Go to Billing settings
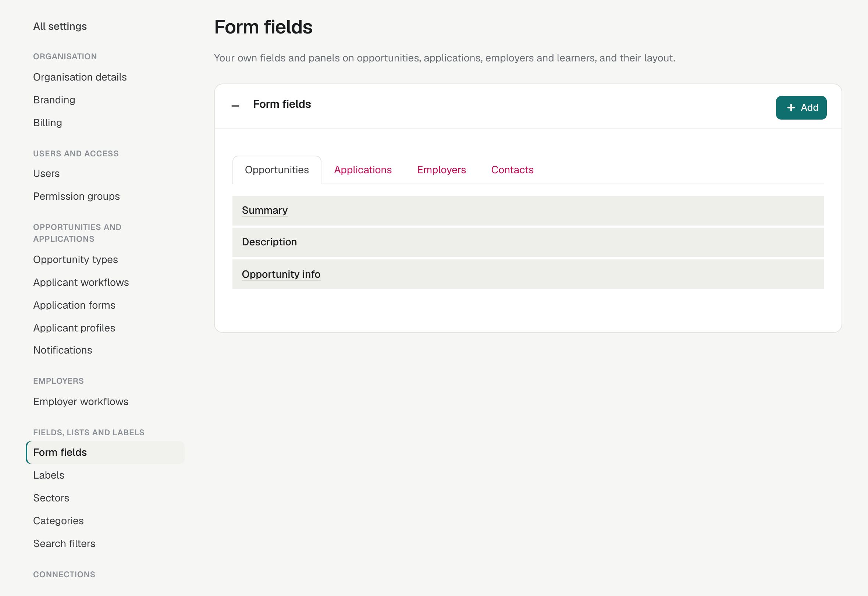 tap(47, 123)
